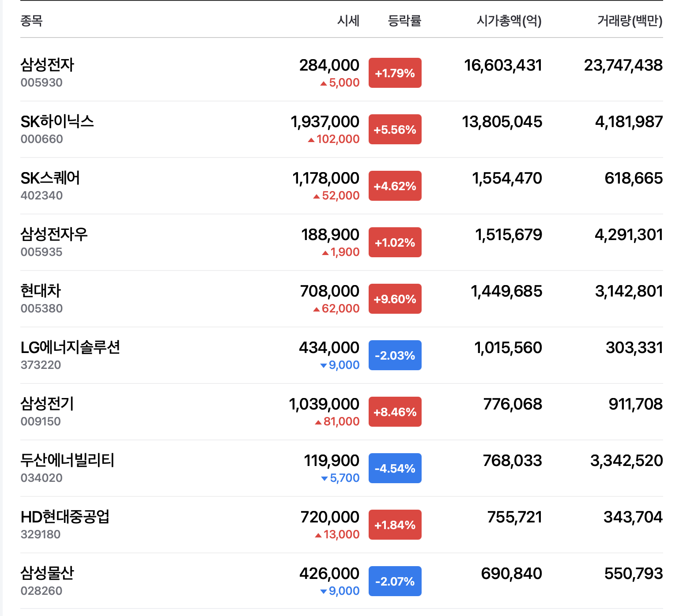Click the trading volume 23,747,438
Screen dimensions: 679x616
point(623,65)
